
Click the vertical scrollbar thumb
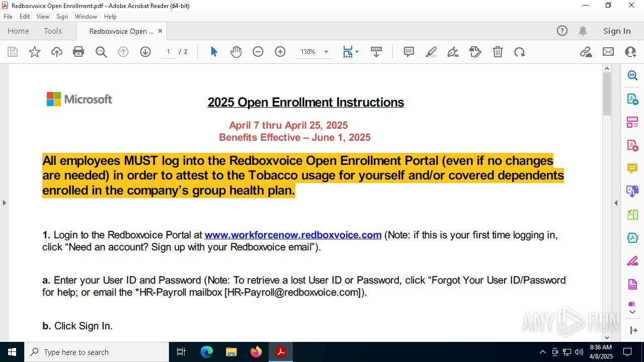(607, 94)
